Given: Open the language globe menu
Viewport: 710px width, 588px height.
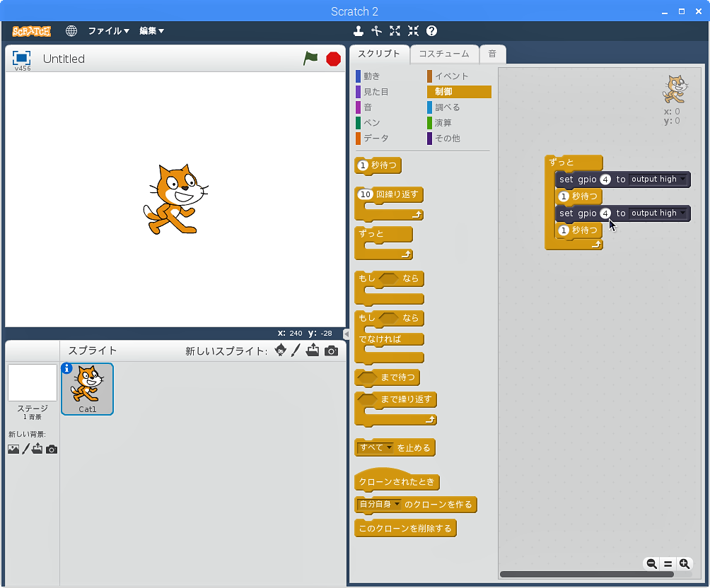Looking at the screenshot, I should tap(71, 30).
